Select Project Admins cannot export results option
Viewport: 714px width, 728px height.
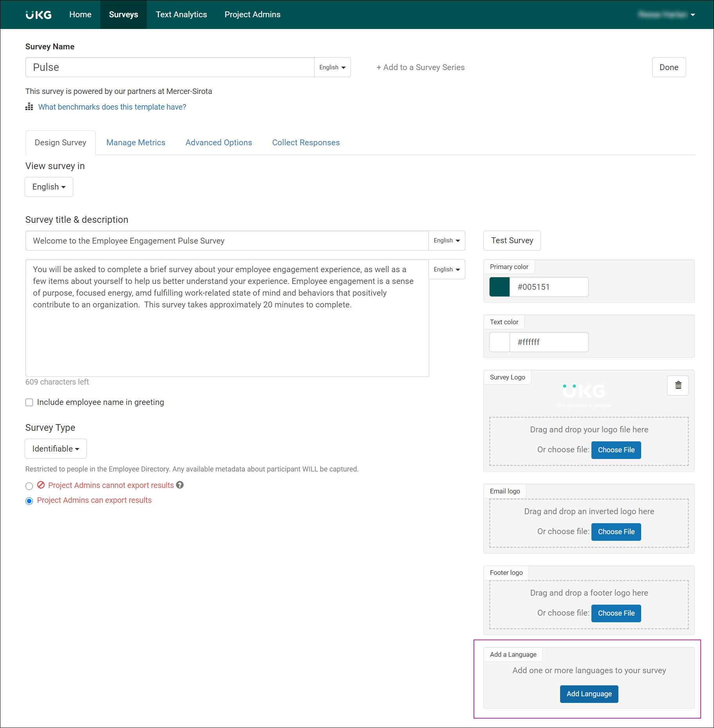tap(29, 486)
